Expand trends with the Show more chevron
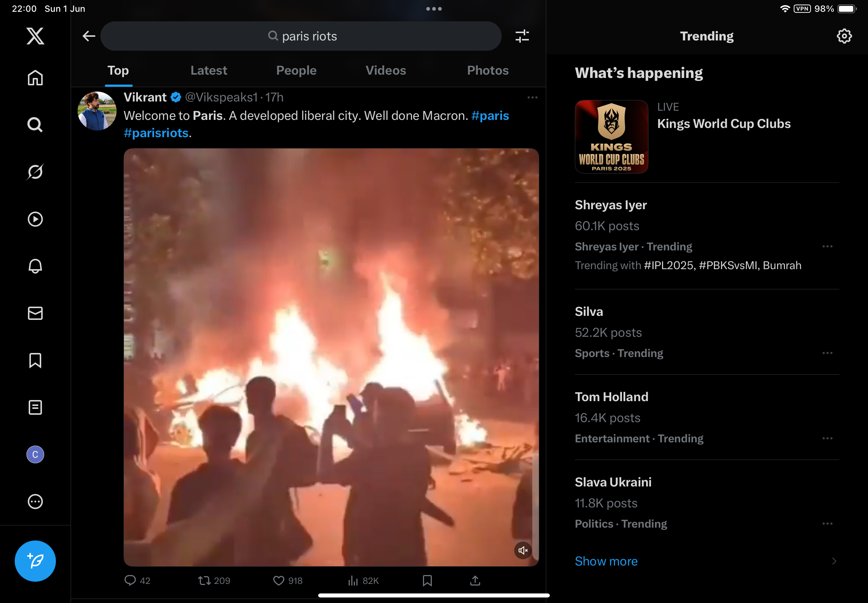Image resolution: width=868 pixels, height=603 pixels. 834,561
